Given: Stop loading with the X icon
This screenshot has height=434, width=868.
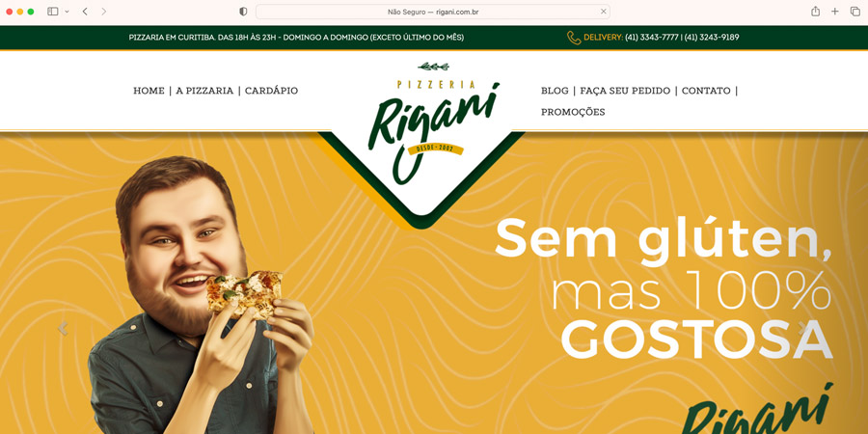Looking at the screenshot, I should pyautogui.click(x=604, y=12).
